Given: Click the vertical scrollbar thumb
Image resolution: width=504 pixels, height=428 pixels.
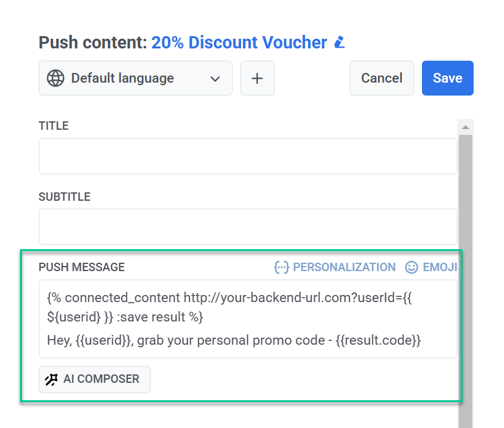Looking at the screenshot, I should click(x=465, y=278).
